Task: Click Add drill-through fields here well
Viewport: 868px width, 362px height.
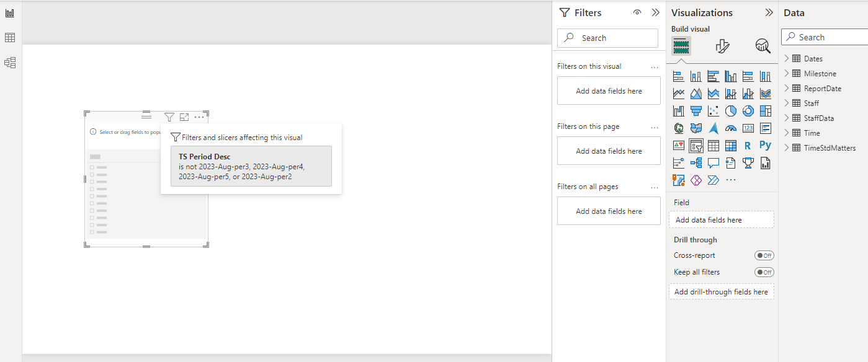Action: (722, 291)
